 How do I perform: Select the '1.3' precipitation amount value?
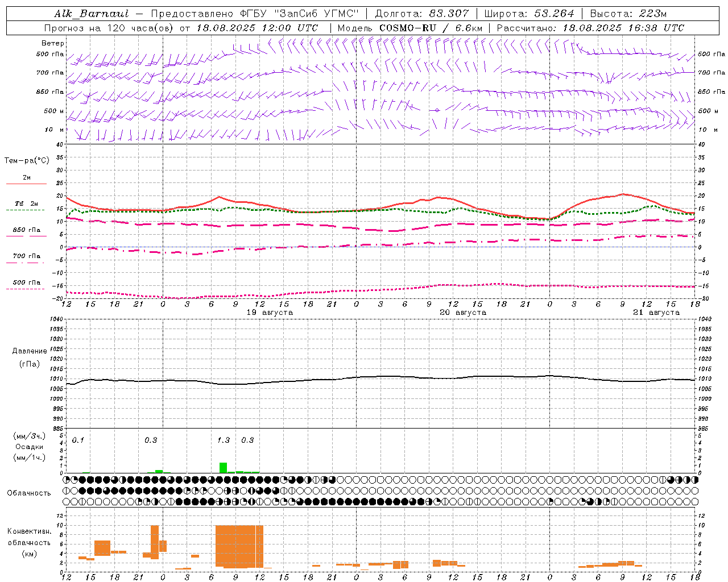click(224, 440)
